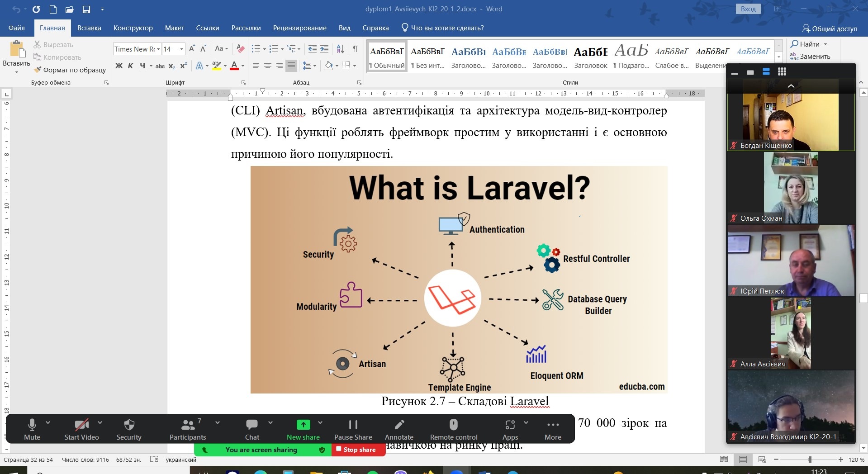Clear all formatting with the eraser icon
868x474 pixels.
pos(241,49)
